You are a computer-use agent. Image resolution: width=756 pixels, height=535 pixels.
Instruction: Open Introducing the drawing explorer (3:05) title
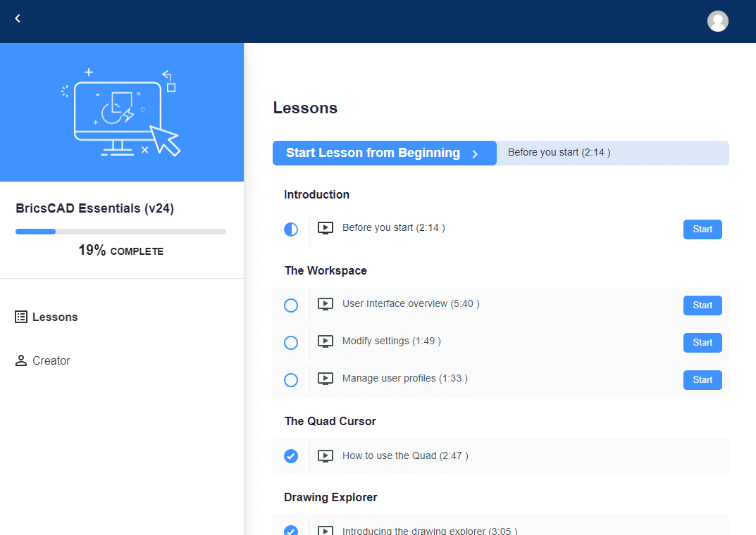(430, 531)
